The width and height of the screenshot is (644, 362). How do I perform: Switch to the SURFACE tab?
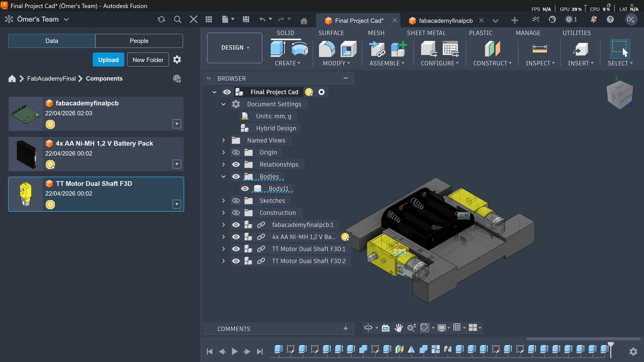pos(331,33)
